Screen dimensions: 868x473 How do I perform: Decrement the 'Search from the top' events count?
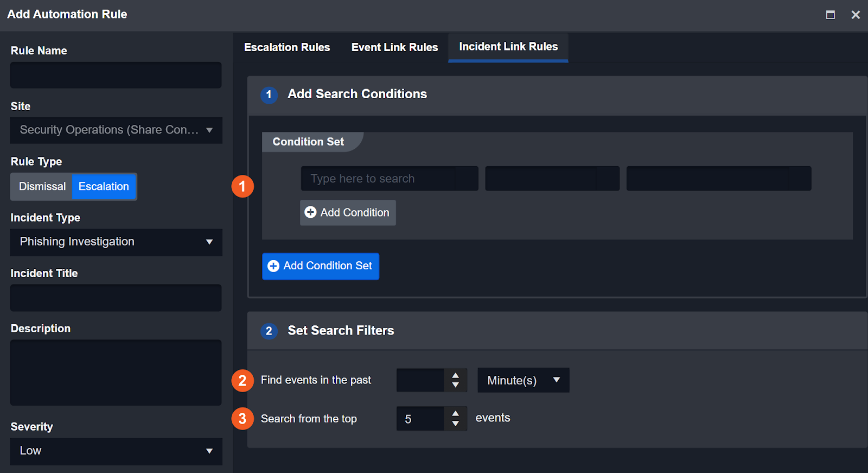[x=455, y=424]
